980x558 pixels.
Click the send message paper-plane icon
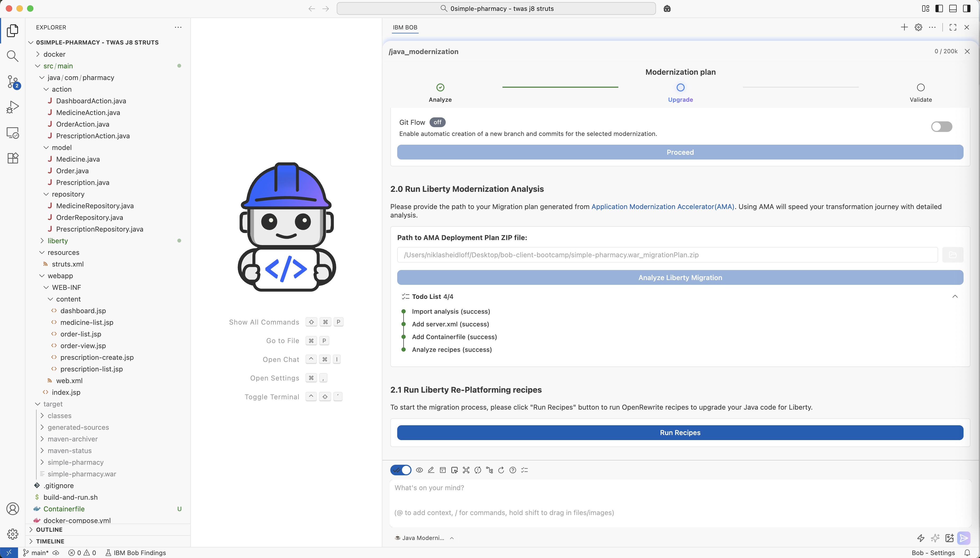(964, 538)
